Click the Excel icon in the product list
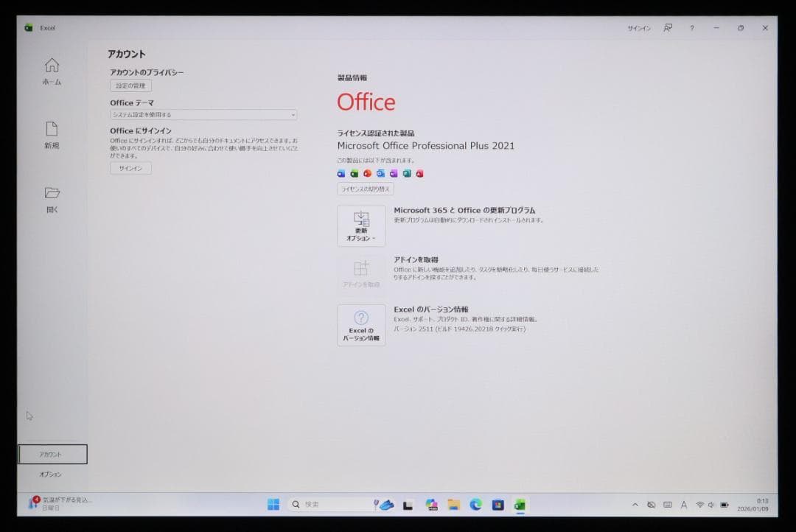The width and height of the screenshot is (796, 532). point(354,173)
